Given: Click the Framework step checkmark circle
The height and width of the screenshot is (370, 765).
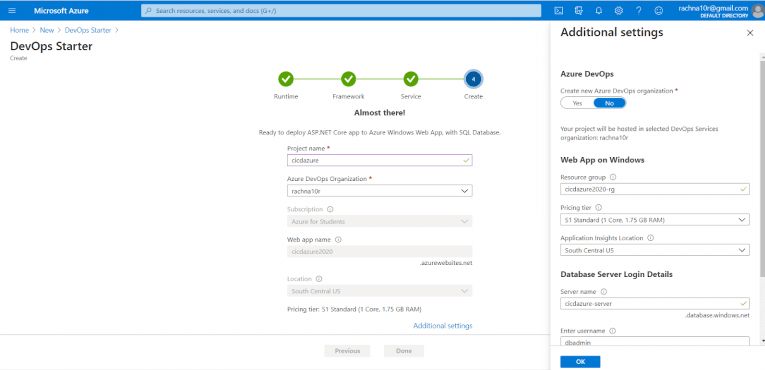Looking at the screenshot, I should coord(348,79).
